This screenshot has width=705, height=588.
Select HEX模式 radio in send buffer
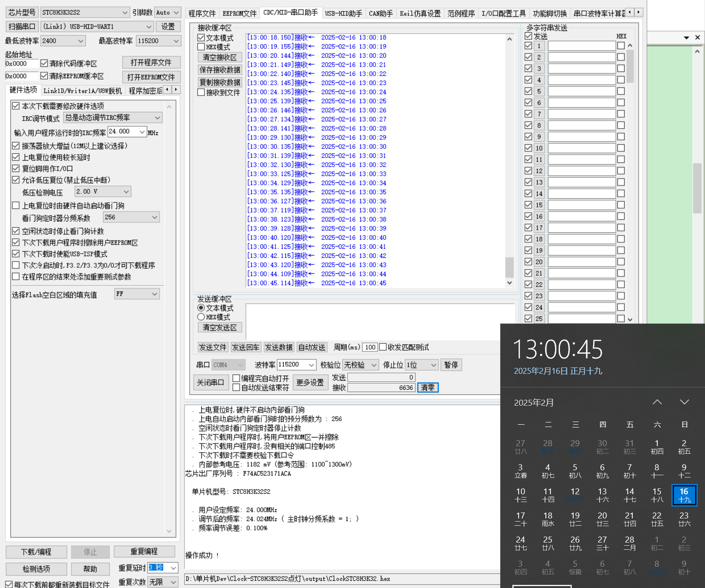(x=201, y=317)
